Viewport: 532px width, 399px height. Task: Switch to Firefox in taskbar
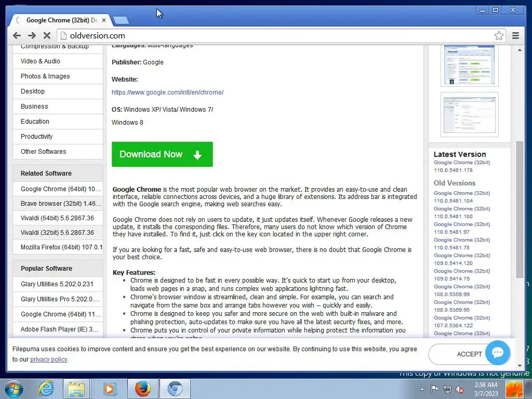(142, 389)
